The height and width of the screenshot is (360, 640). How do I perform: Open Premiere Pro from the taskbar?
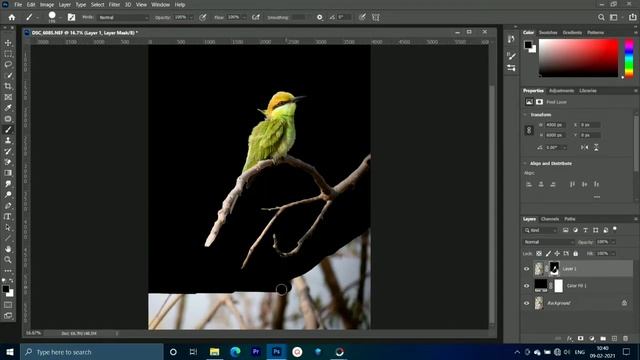pyautogui.click(x=256, y=352)
